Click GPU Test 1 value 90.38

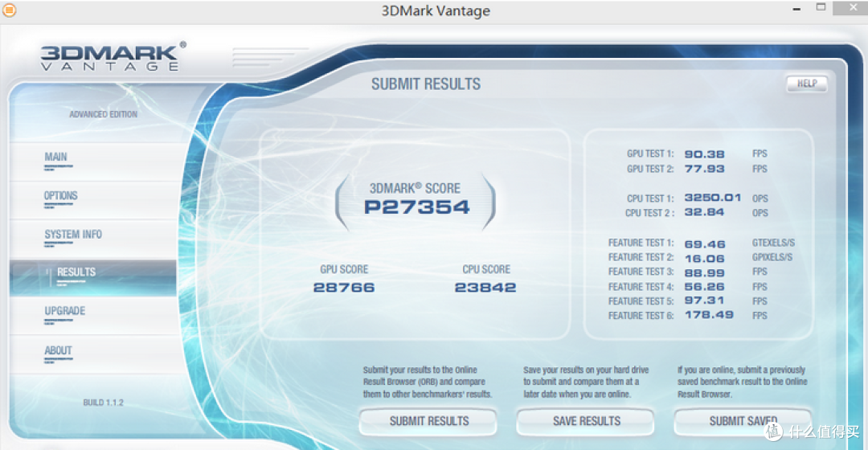[x=704, y=154]
